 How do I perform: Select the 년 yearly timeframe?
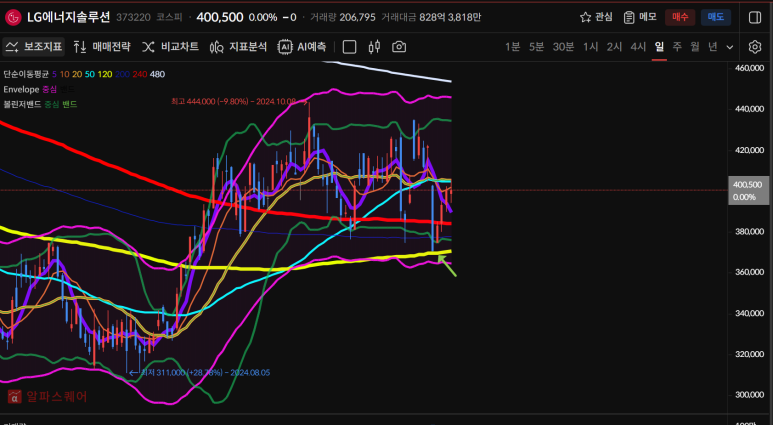click(712, 47)
